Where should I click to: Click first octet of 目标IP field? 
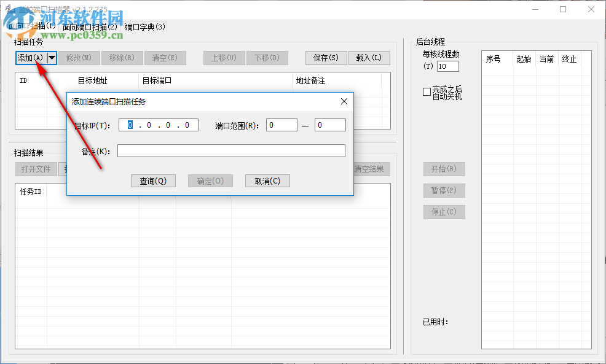[x=130, y=125]
